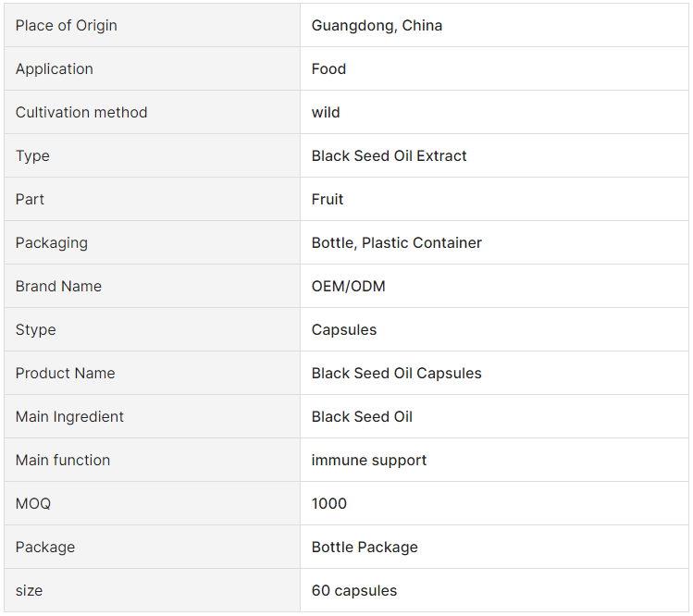Select the immune support value
Screen dimensions: 693x616
tap(369, 460)
